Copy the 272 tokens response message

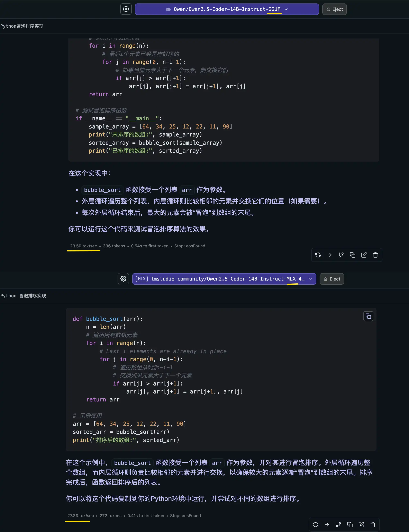coord(350,524)
